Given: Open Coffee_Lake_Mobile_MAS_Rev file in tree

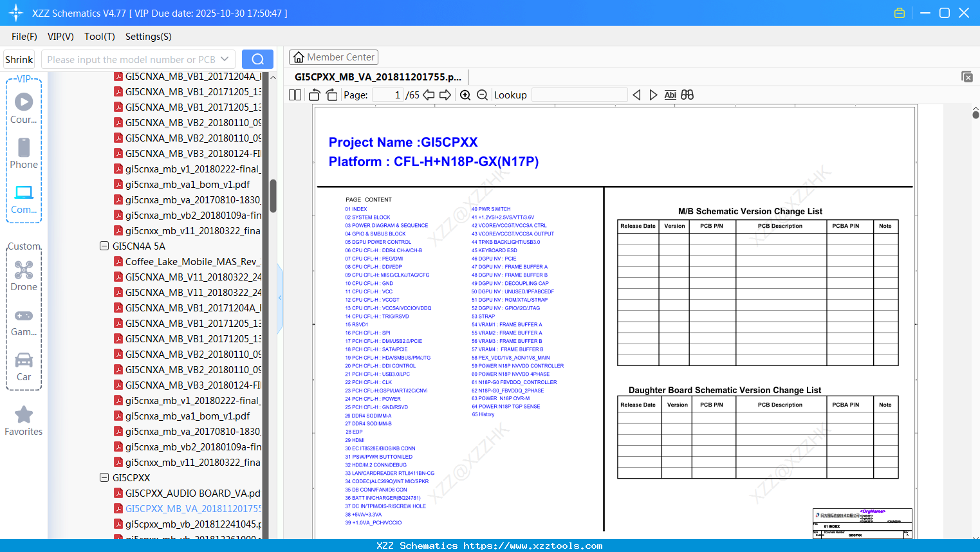Looking at the screenshot, I should (188, 261).
